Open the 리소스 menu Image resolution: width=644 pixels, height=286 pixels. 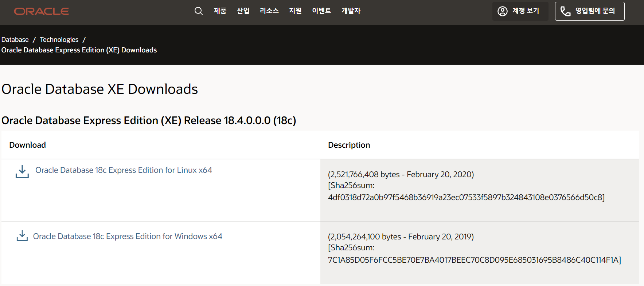pos(269,11)
